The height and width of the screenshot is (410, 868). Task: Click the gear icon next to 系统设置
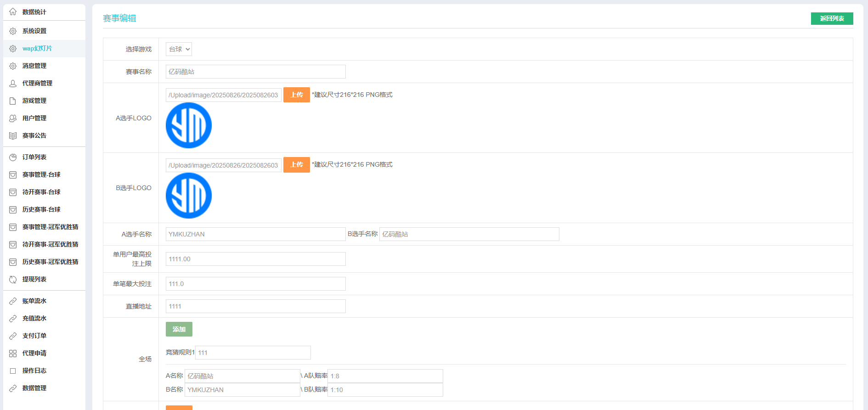tap(13, 31)
